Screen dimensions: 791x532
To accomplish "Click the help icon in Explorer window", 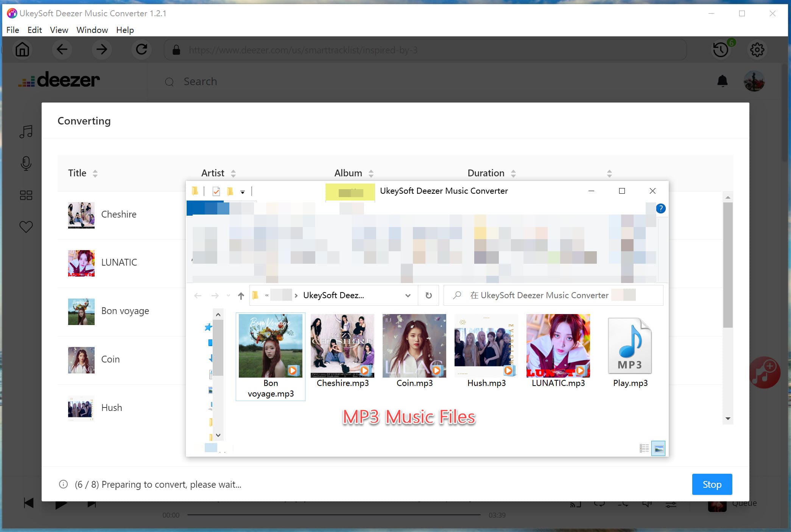I will click(x=661, y=208).
